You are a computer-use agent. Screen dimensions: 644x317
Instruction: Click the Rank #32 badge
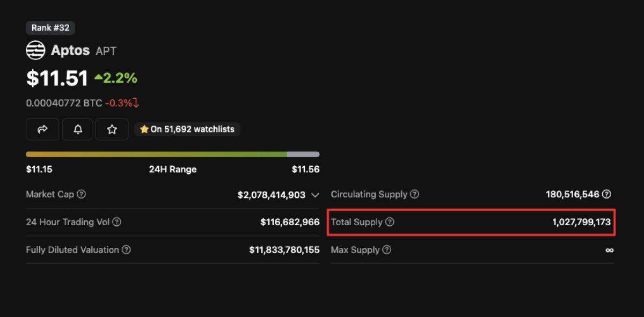click(x=50, y=28)
